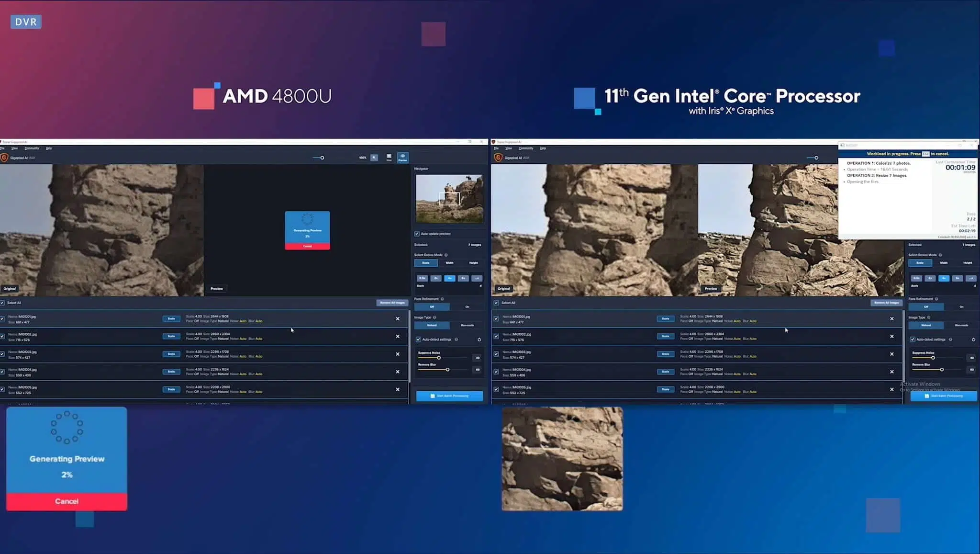Toggle Preview eye icon in left window

pyautogui.click(x=403, y=157)
